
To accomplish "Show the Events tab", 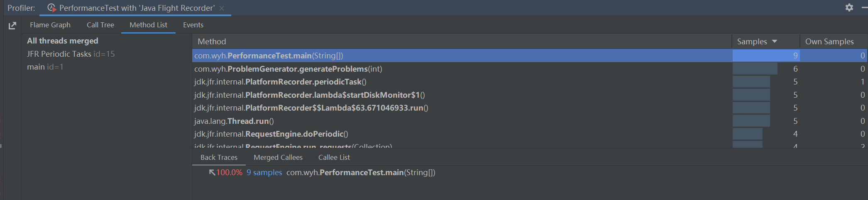I will pos(193,25).
